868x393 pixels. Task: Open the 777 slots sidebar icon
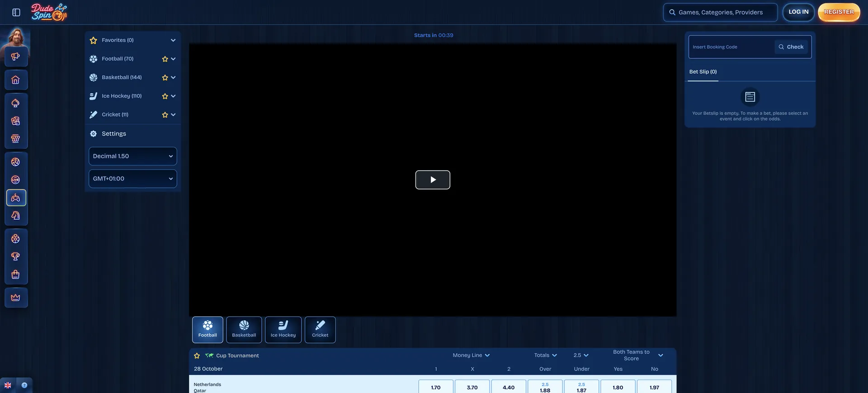click(x=16, y=139)
